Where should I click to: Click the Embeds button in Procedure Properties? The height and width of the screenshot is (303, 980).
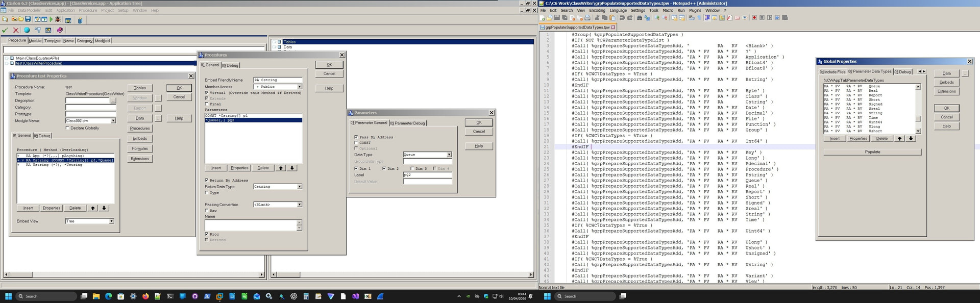(139, 138)
